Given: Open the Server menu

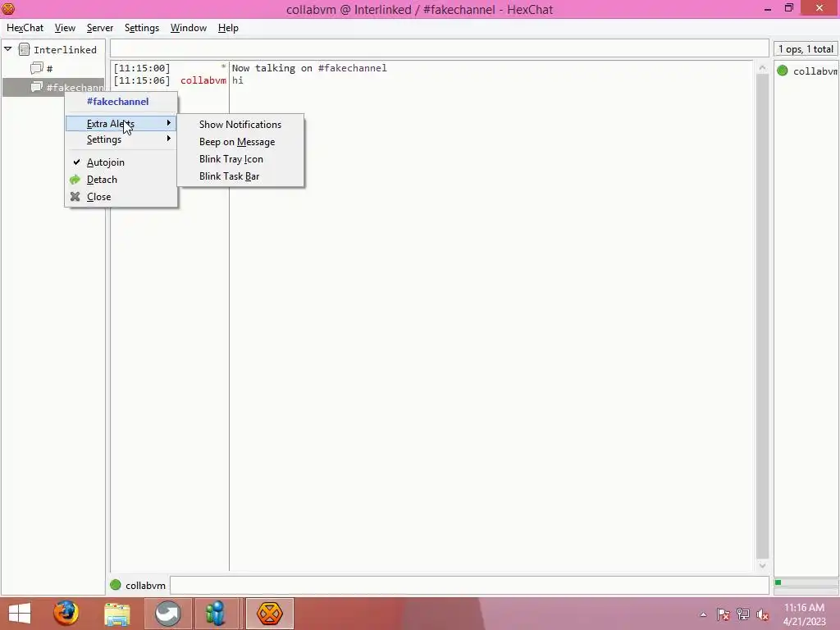Looking at the screenshot, I should pyautogui.click(x=99, y=28).
